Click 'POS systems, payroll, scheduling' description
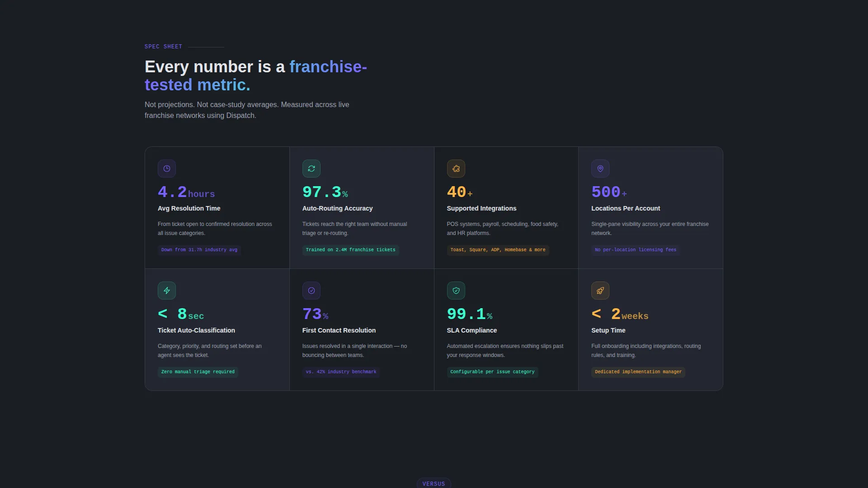868x488 pixels. (x=502, y=229)
